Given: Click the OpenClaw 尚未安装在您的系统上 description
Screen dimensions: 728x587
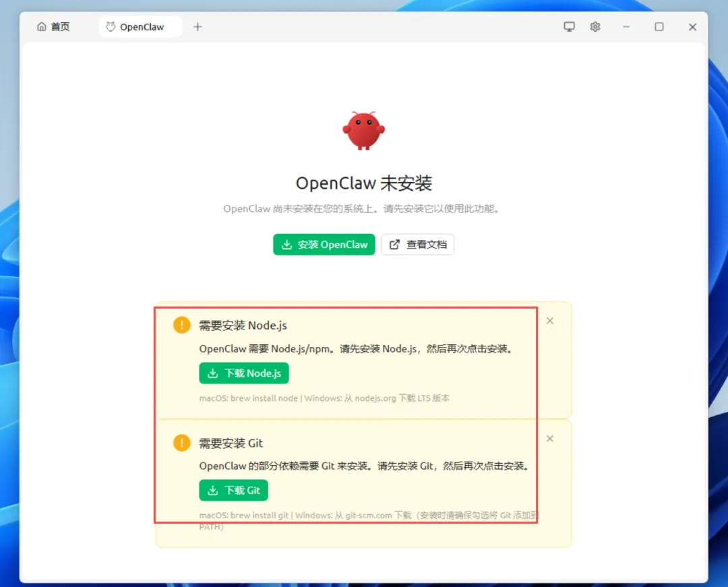Looking at the screenshot, I should 361,209.
